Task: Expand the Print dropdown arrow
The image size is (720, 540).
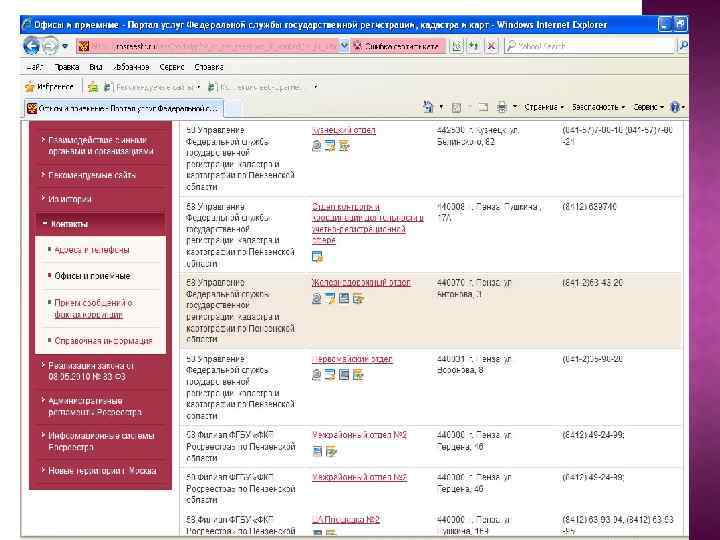Action: pyautogui.click(x=515, y=107)
